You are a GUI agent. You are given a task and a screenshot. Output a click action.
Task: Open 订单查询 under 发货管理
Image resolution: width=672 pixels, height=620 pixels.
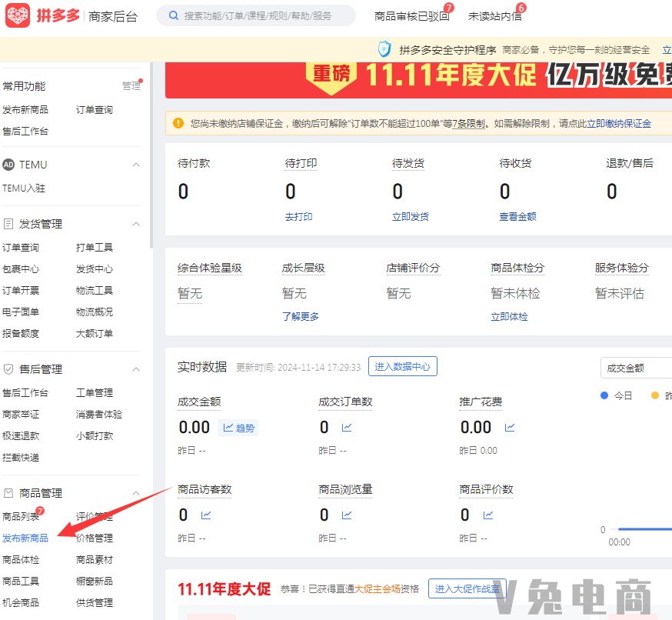click(x=21, y=247)
